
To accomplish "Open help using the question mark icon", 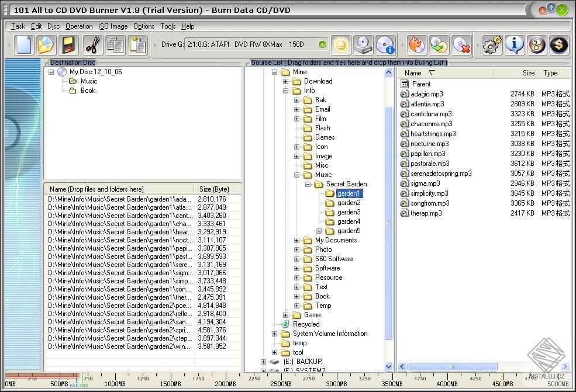I will 537,45.
